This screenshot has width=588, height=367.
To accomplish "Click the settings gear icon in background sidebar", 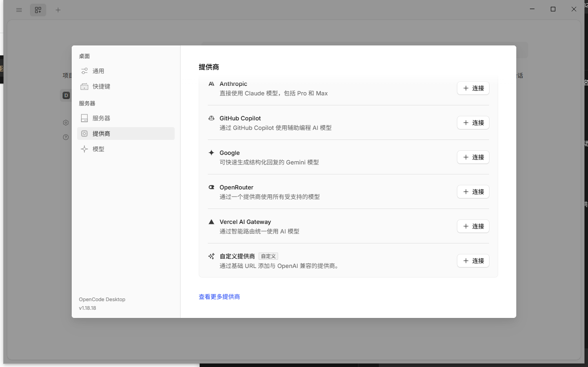I will pos(66,123).
